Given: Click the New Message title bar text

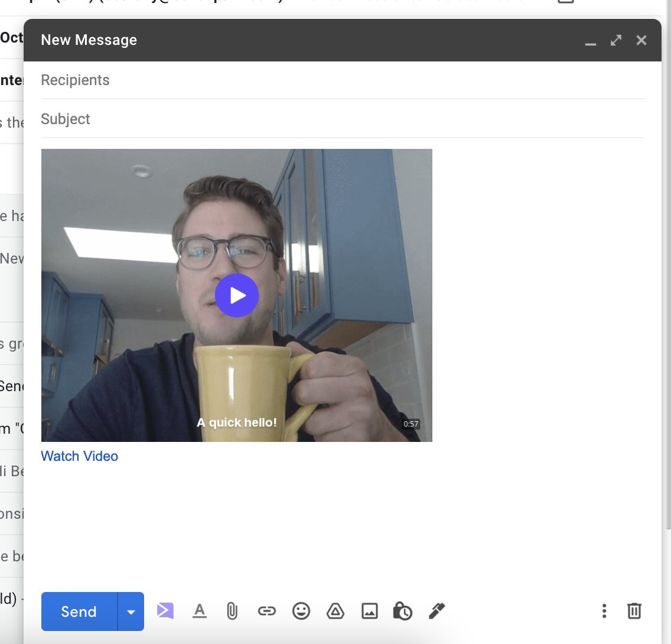Looking at the screenshot, I should pos(89,40).
